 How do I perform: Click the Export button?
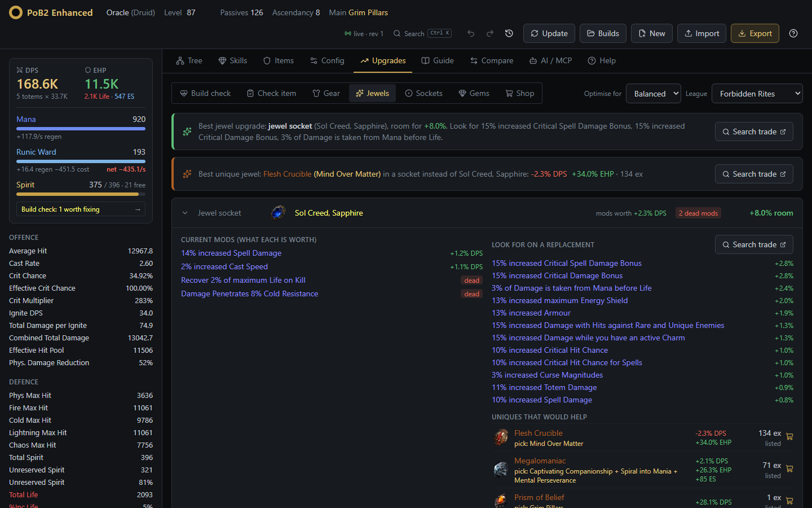[755, 33]
